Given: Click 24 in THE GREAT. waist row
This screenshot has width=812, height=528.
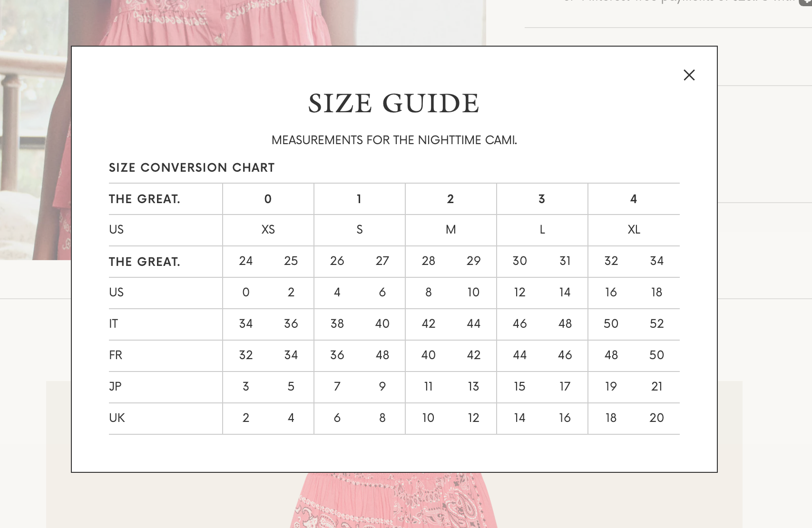Looking at the screenshot, I should [x=245, y=261].
